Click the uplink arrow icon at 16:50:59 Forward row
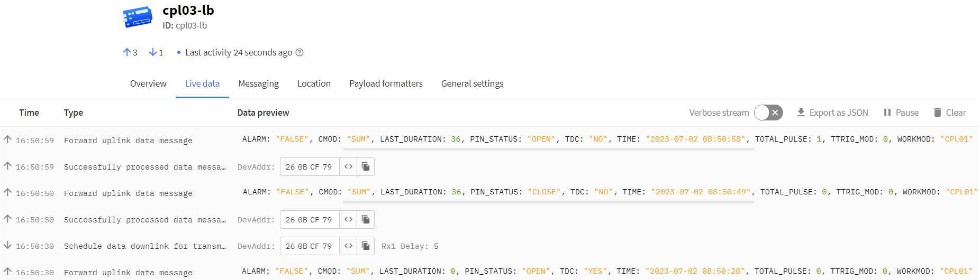Image resolution: width=980 pixels, height=280 pixels. tap(7, 139)
